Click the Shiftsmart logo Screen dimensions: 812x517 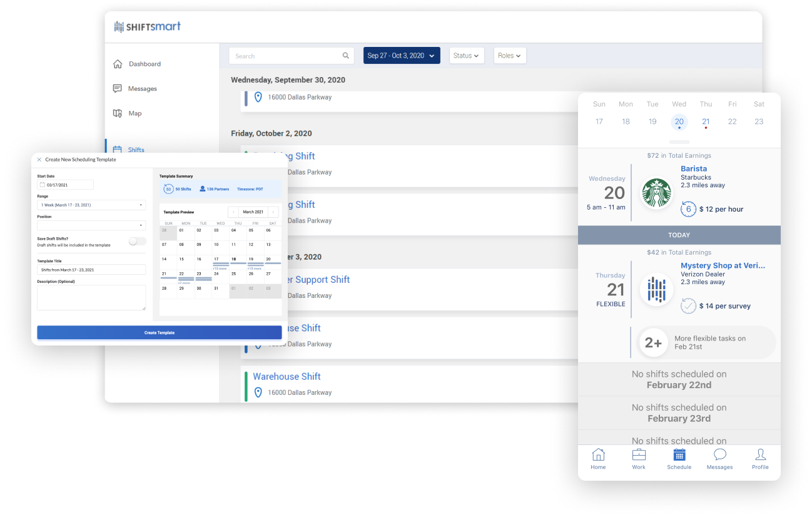(148, 26)
